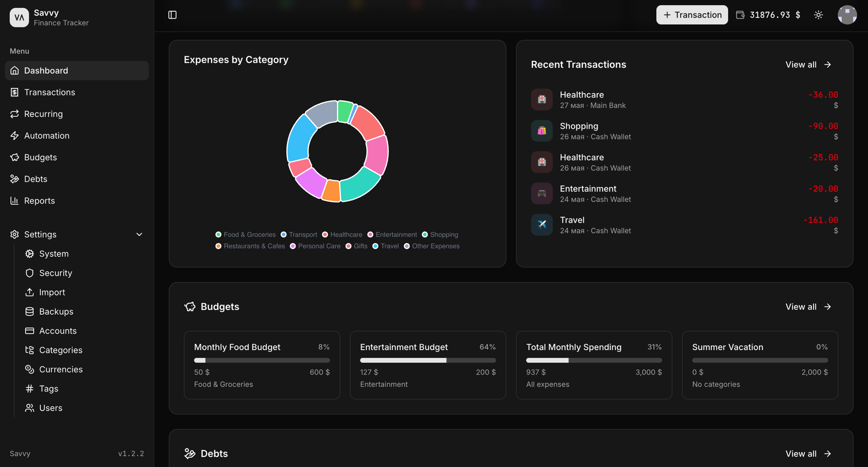This screenshot has height=467, width=868.
Task: Switch theme with the sun icon
Action: point(819,15)
